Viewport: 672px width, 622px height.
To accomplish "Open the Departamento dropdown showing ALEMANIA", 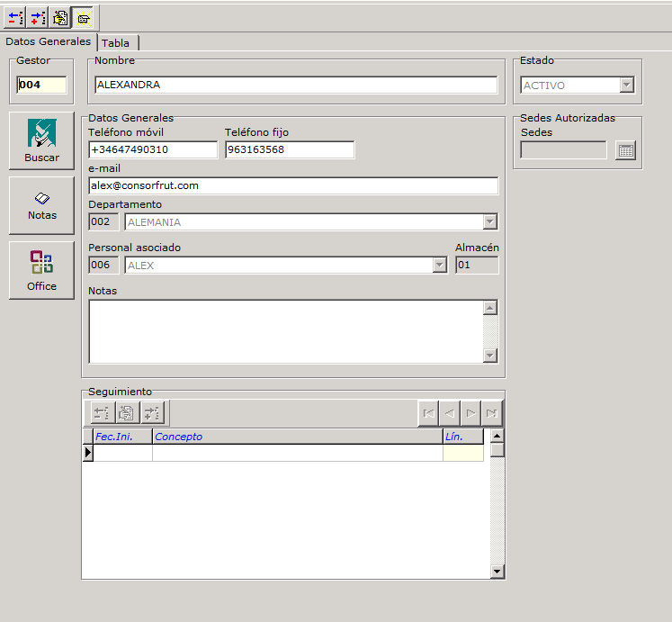I will click(489, 221).
